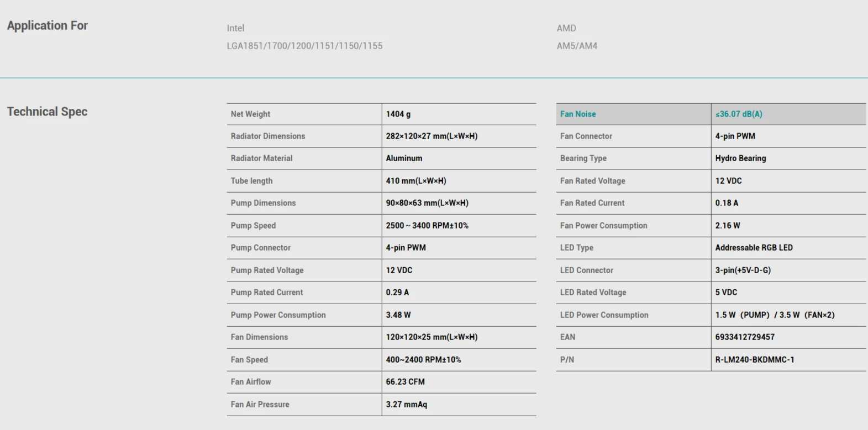Select the fan connector '4-pin PWM' value
The width and height of the screenshot is (868, 430).
click(735, 136)
